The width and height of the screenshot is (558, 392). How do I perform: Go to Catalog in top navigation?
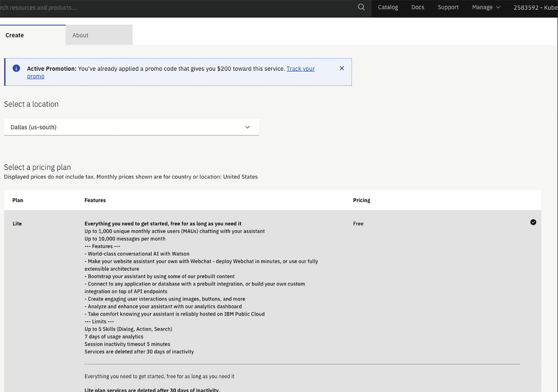[x=388, y=7]
